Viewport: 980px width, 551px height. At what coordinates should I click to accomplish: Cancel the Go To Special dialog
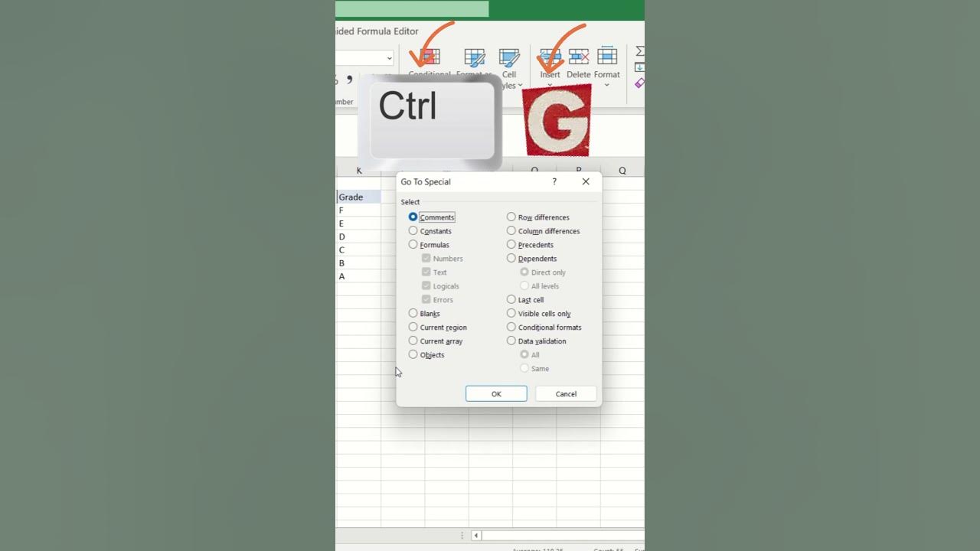tap(566, 394)
